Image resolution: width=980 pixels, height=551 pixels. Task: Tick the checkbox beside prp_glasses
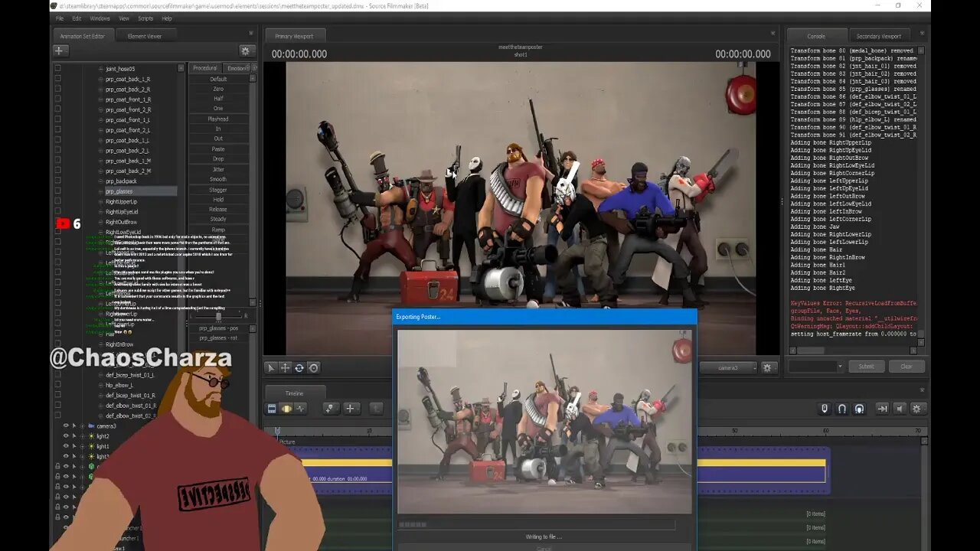[x=57, y=191]
